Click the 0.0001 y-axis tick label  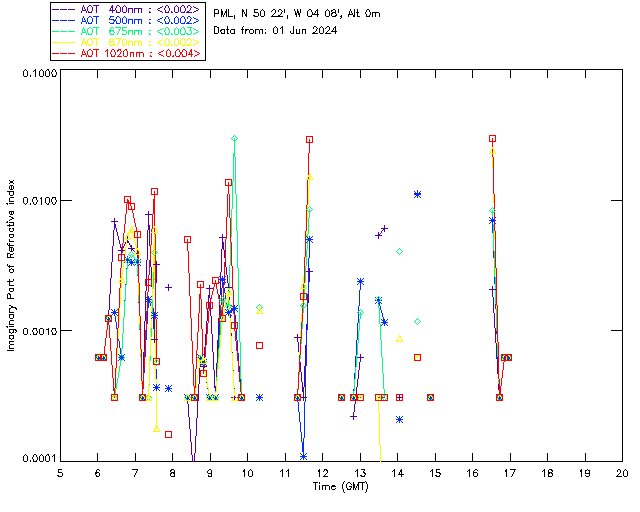click(38, 459)
